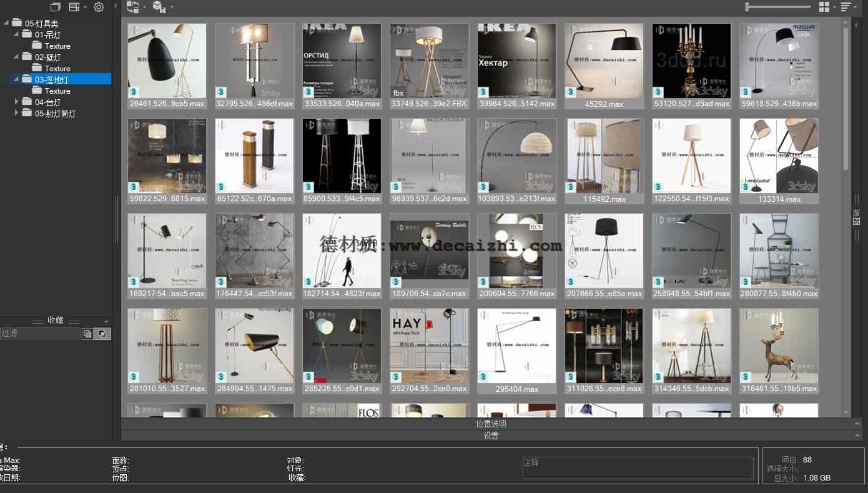868x493 pixels.
Task: Click the panel layout icon left of the gear
Action: click(x=74, y=7)
